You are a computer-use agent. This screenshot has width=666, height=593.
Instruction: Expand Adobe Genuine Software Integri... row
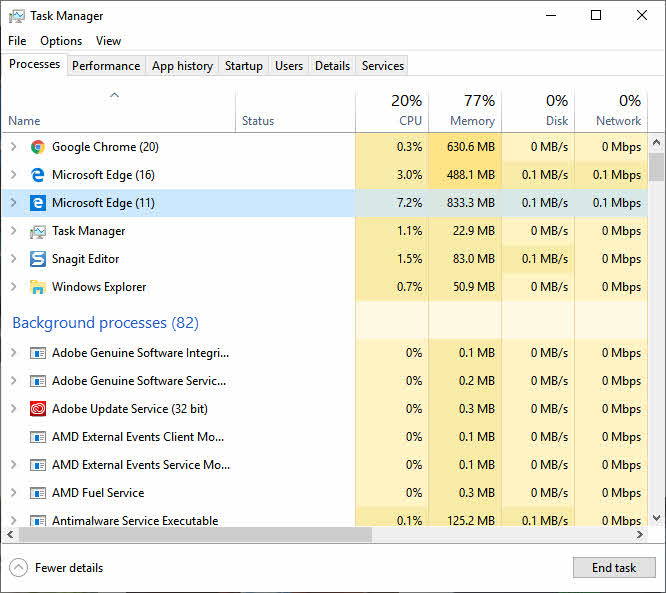pyautogui.click(x=14, y=353)
